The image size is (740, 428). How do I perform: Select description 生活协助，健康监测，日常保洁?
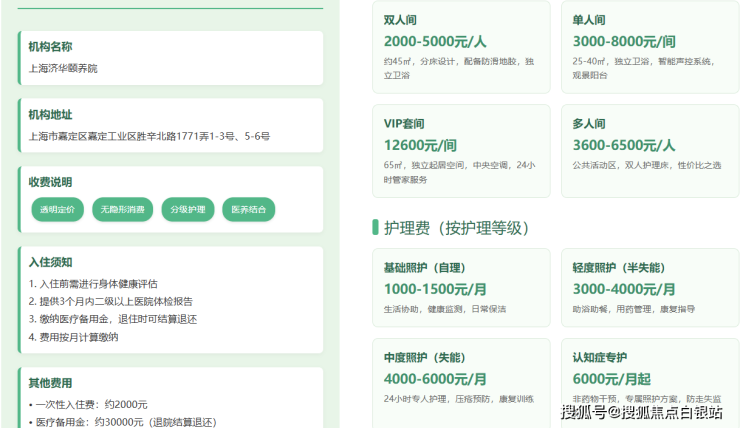[x=445, y=309]
